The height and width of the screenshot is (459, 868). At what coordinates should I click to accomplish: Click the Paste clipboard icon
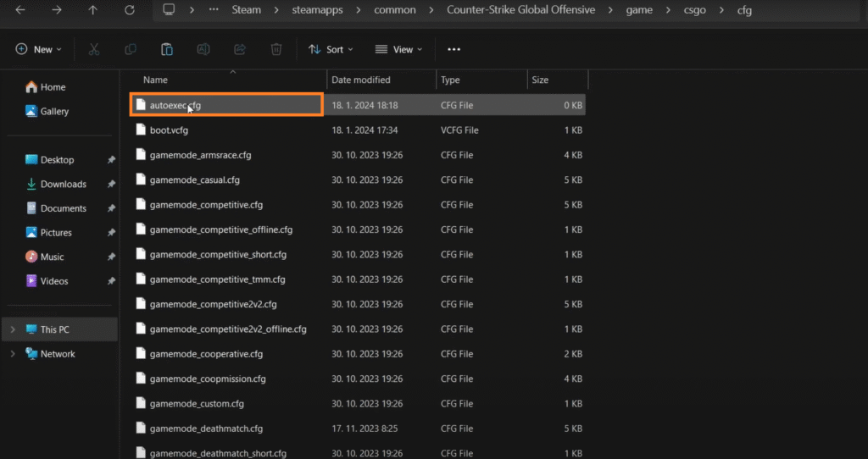(x=167, y=49)
